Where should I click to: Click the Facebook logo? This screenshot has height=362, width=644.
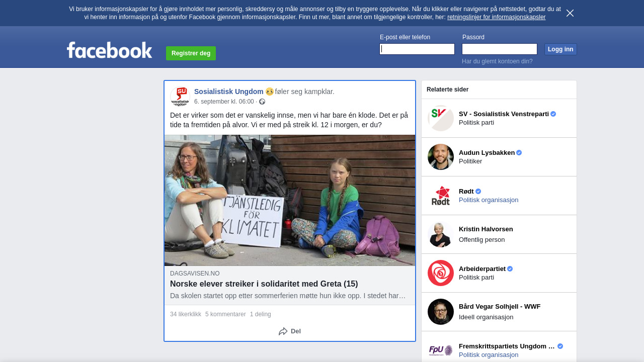point(109,50)
